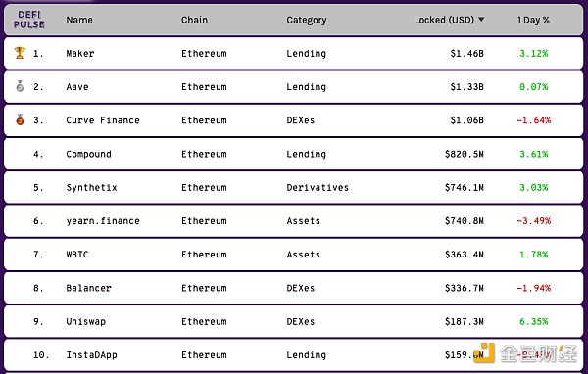Sort by the Locked (USD) column header
Image resolution: width=588 pixels, height=374 pixels.
pyautogui.click(x=444, y=20)
